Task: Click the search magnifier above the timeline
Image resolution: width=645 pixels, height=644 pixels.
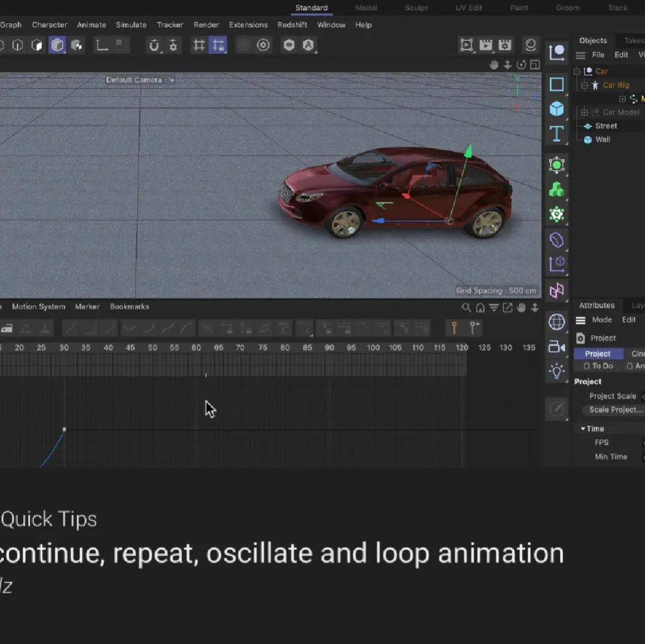Action: (466, 306)
